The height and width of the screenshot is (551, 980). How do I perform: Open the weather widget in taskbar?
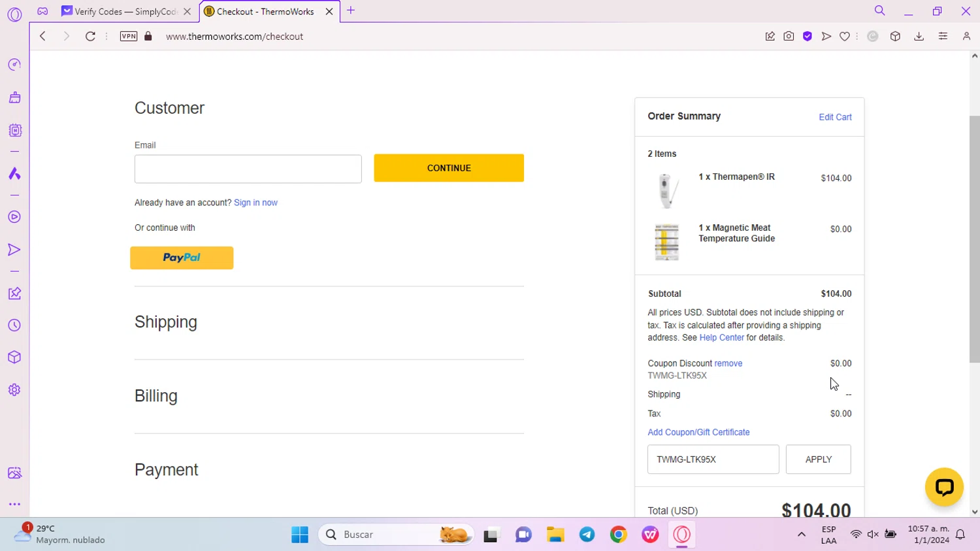60,534
